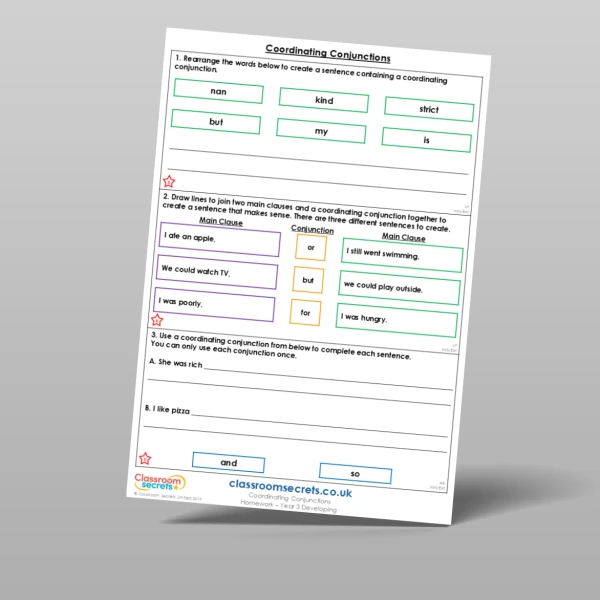Click the conjunction box 'for'
The height and width of the screenshot is (600, 600).
[305, 313]
